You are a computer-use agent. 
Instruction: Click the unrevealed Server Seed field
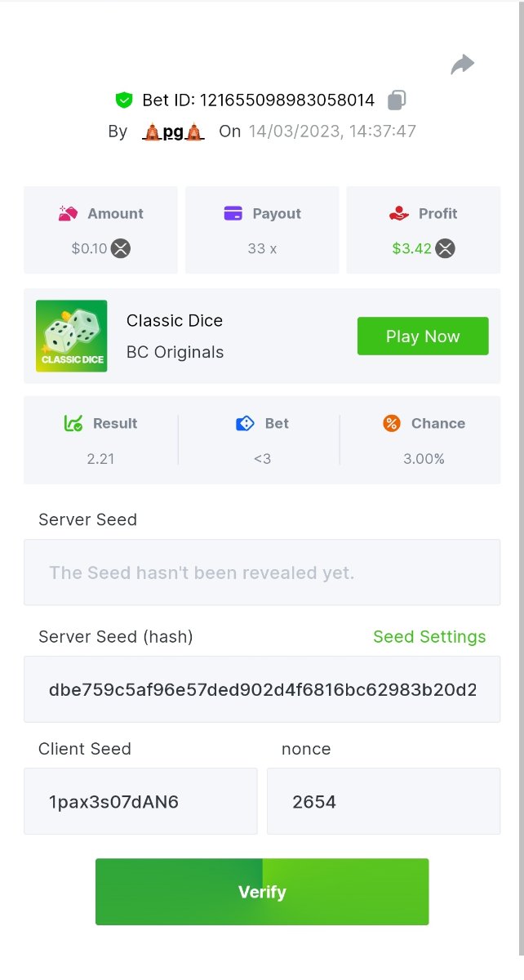262,572
